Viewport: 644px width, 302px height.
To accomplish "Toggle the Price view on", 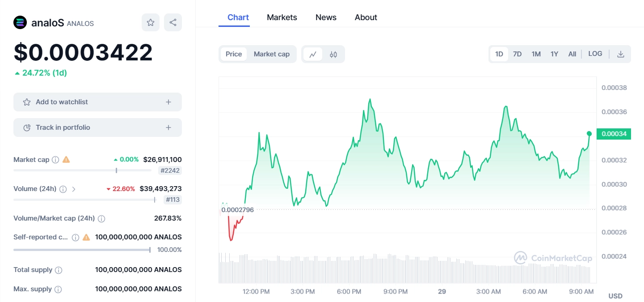I will [233, 54].
